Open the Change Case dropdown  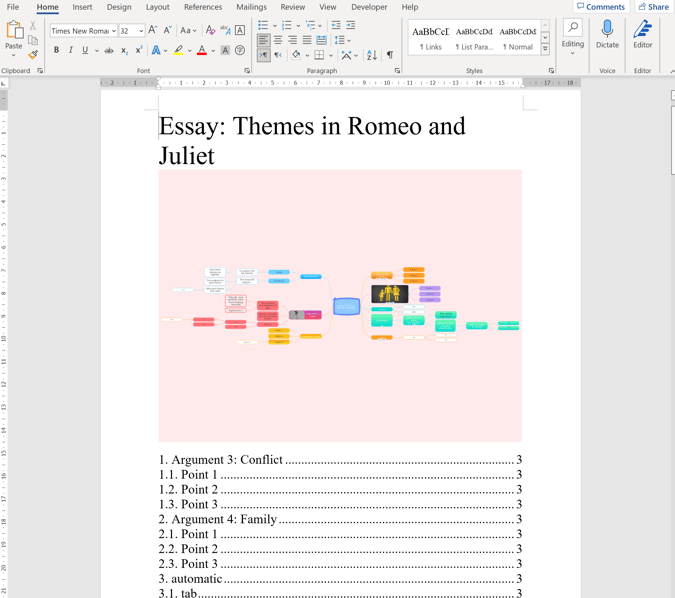(x=188, y=31)
